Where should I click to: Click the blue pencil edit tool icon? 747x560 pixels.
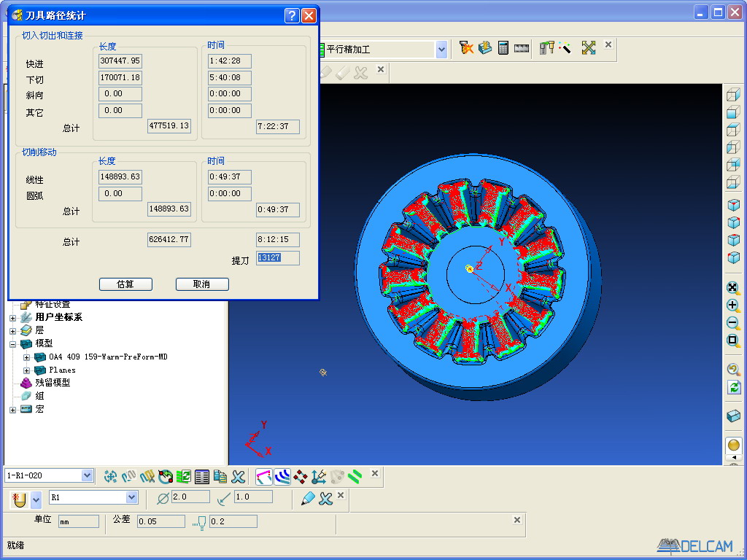(308, 499)
